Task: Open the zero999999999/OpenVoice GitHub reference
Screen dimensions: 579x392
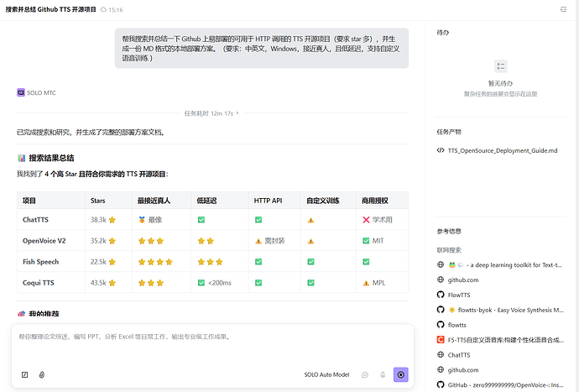Action: (505, 385)
